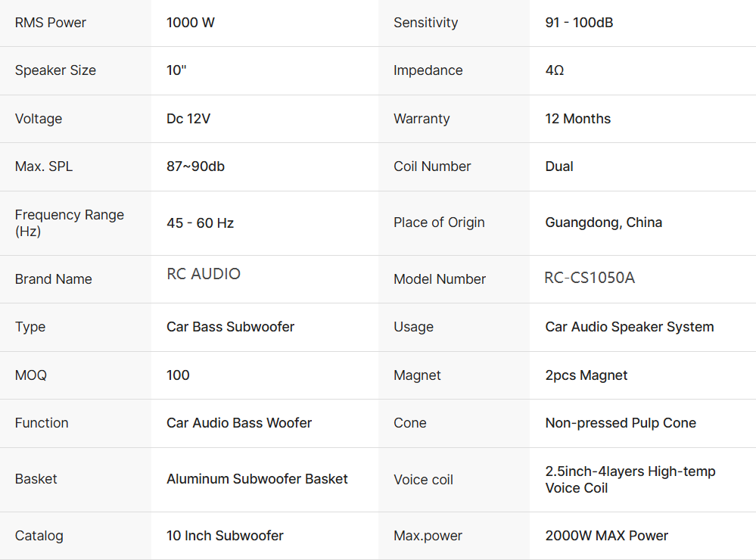The image size is (756, 560).
Task: Select the RMS Power label cell
Action: pos(51,23)
